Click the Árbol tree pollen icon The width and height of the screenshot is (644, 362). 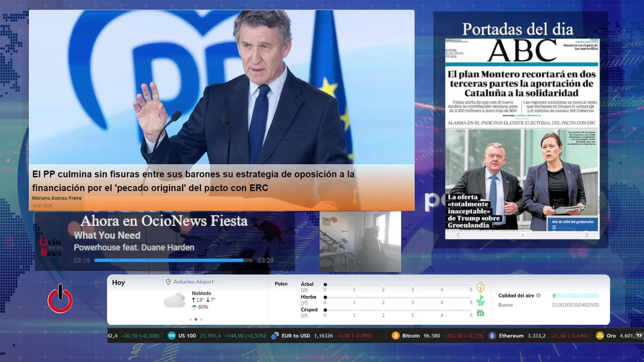(x=480, y=287)
